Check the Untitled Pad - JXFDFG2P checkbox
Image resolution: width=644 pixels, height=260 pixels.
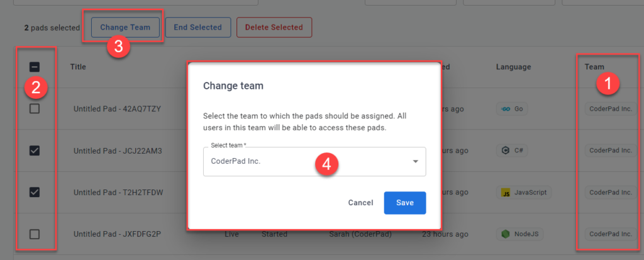[x=35, y=234]
